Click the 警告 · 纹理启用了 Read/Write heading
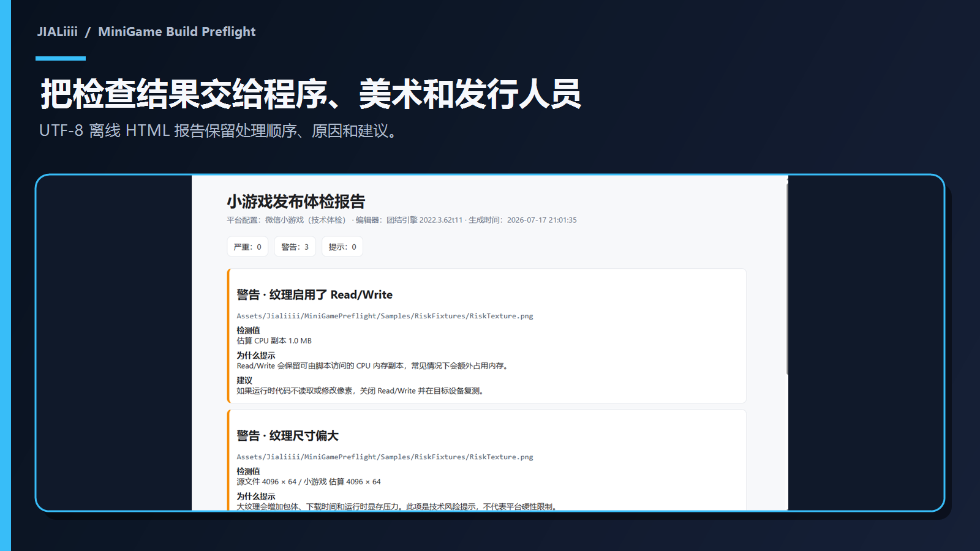 (x=315, y=294)
